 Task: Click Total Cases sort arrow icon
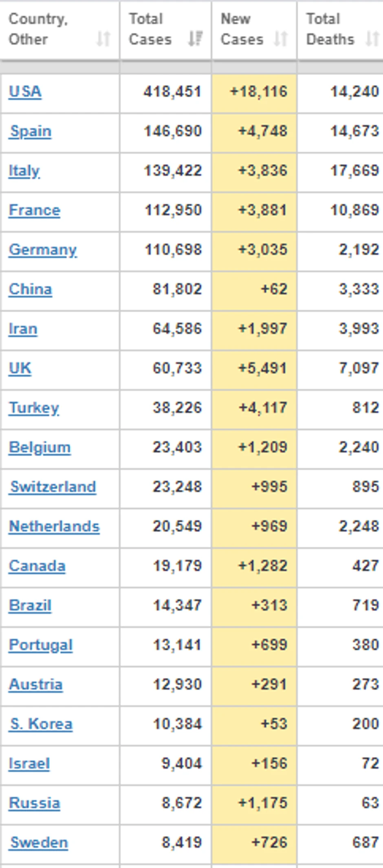[195, 39]
